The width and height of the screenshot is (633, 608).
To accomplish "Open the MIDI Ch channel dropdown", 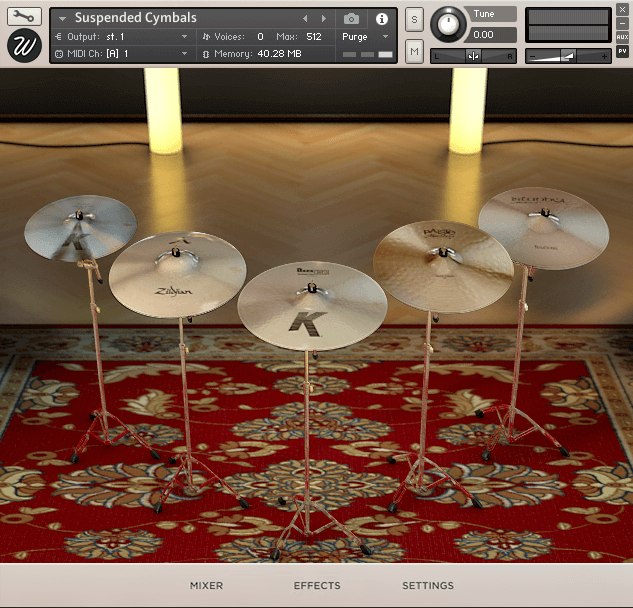I will click(x=121, y=54).
